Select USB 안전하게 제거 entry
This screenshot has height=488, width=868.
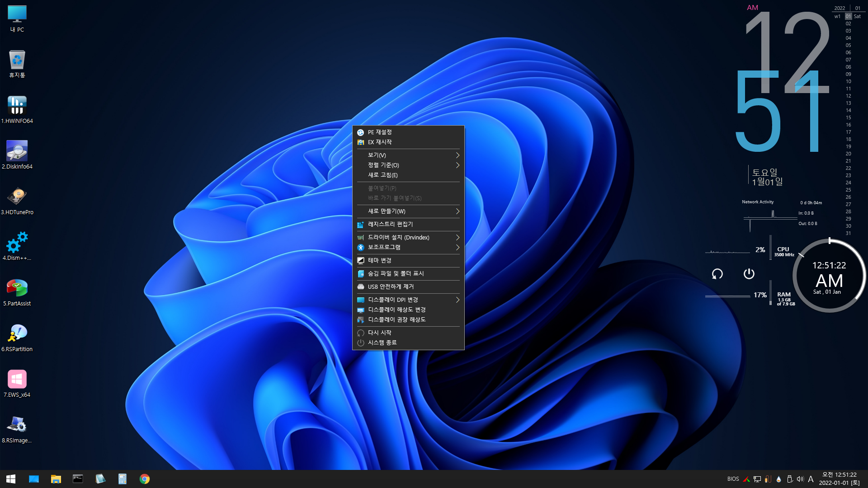click(408, 287)
